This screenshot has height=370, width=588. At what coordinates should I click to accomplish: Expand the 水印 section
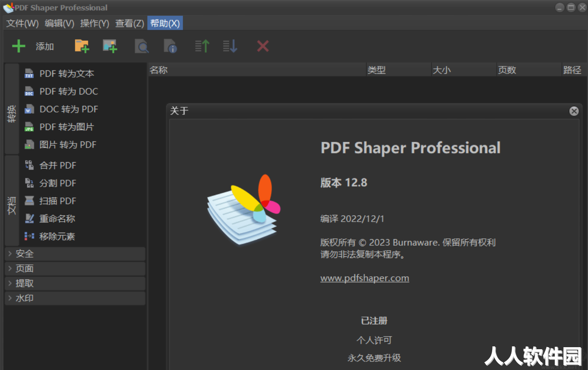click(x=75, y=298)
